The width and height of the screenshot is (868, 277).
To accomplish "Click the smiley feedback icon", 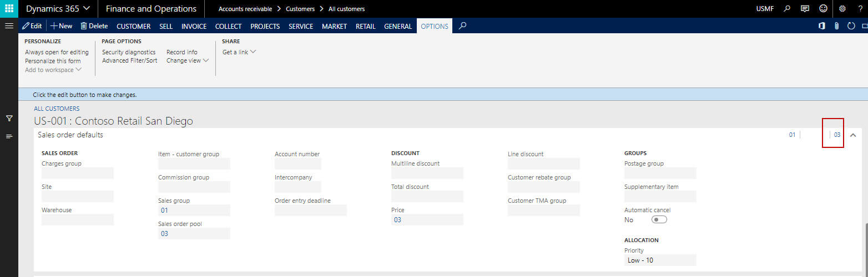I will pos(823,9).
